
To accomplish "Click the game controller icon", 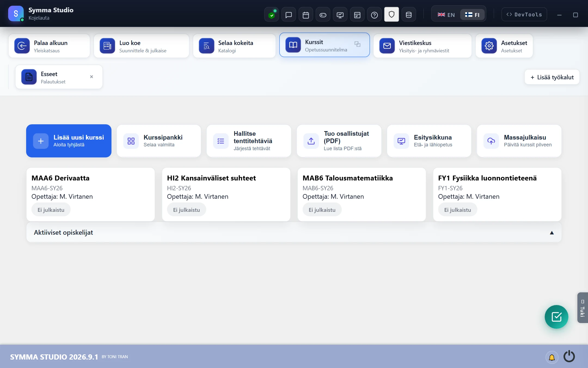I will pos(323,15).
